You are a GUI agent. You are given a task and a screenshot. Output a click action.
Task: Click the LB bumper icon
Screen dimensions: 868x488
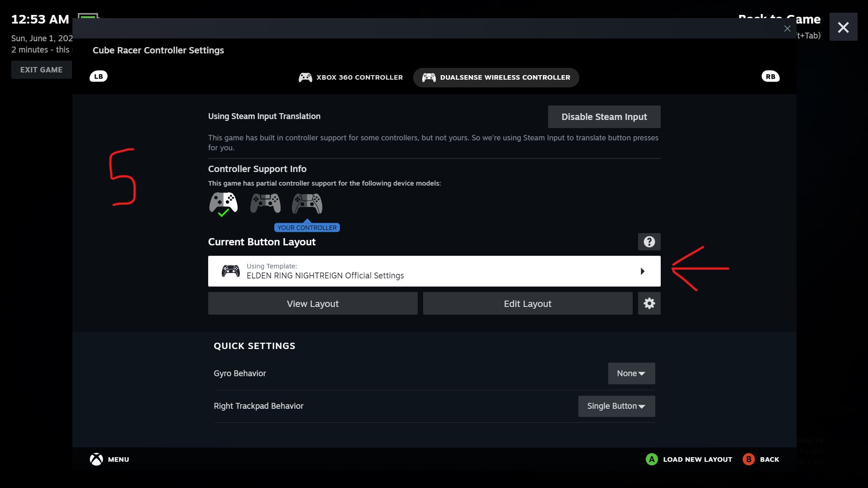click(98, 77)
